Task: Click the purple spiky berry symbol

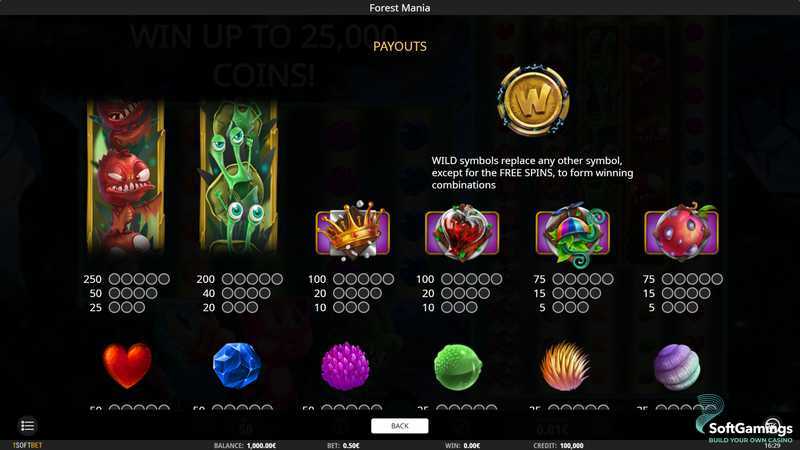Action: click(x=345, y=366)
